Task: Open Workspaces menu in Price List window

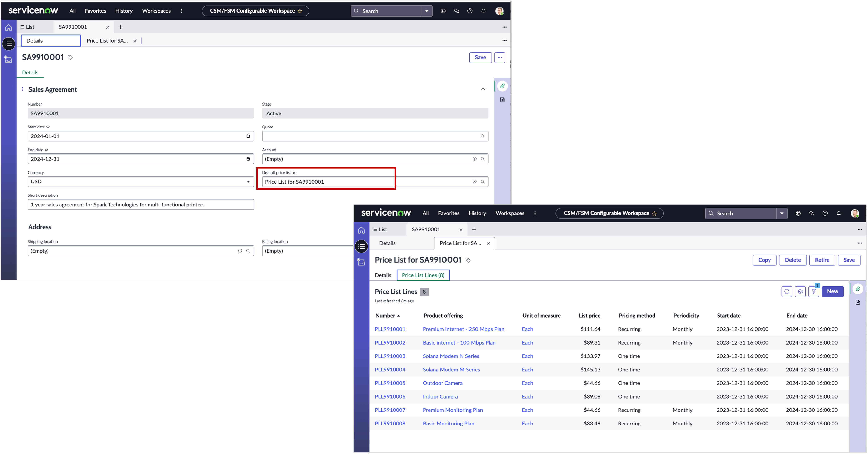Action: click(x=510, y=214)
